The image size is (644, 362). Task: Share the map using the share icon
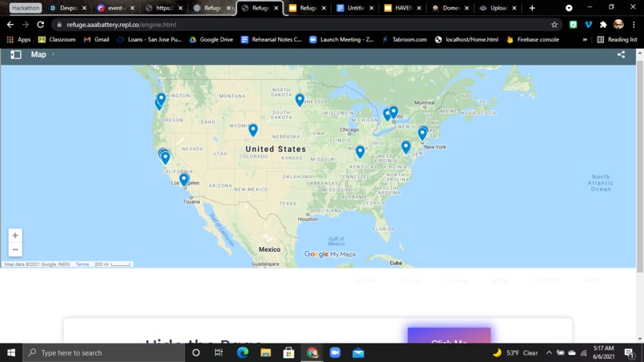(621, 54)
